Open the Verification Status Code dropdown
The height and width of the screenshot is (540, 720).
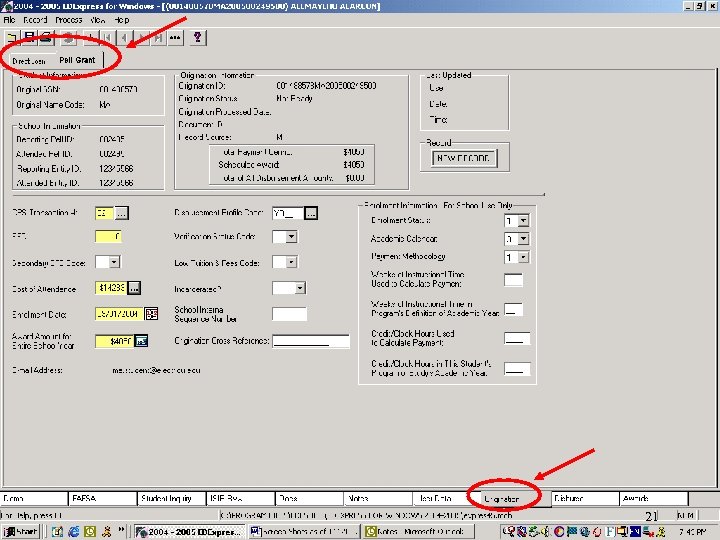coord(291,237)
